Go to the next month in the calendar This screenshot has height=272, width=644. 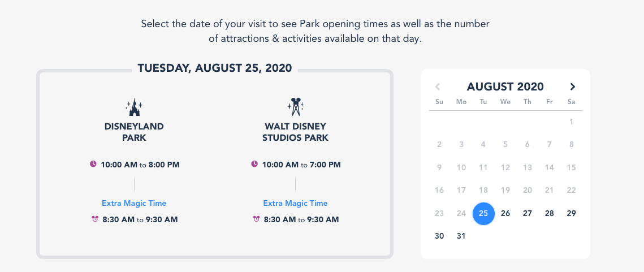[x=572, y=87]
